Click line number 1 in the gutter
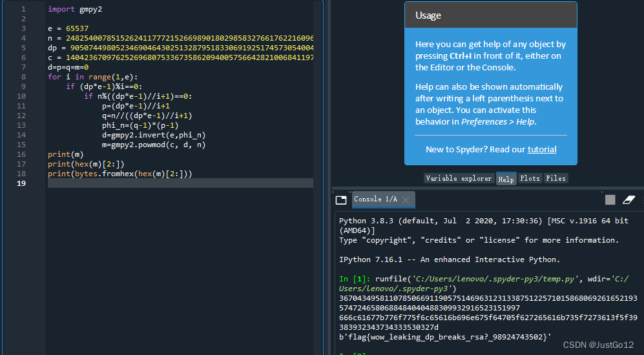 [23, 9]
